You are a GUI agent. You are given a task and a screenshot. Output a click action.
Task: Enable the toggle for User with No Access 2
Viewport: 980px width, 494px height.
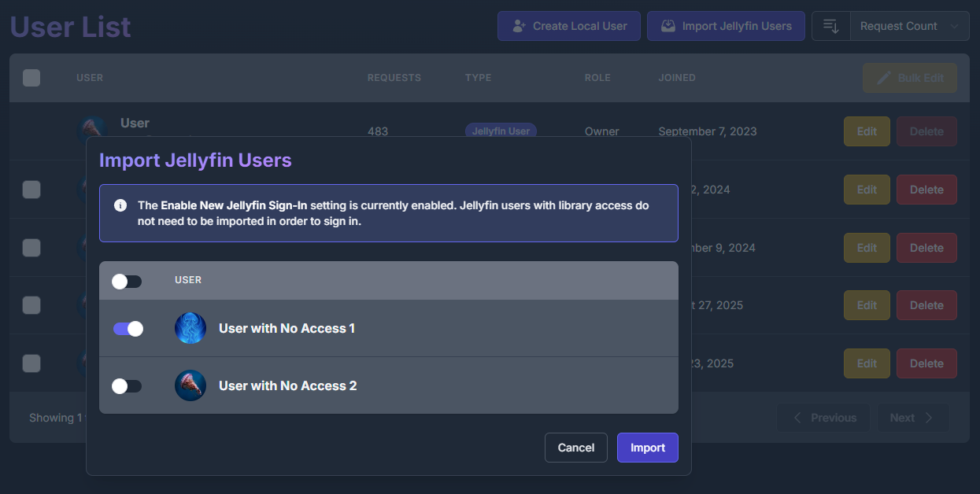(127, 385)
